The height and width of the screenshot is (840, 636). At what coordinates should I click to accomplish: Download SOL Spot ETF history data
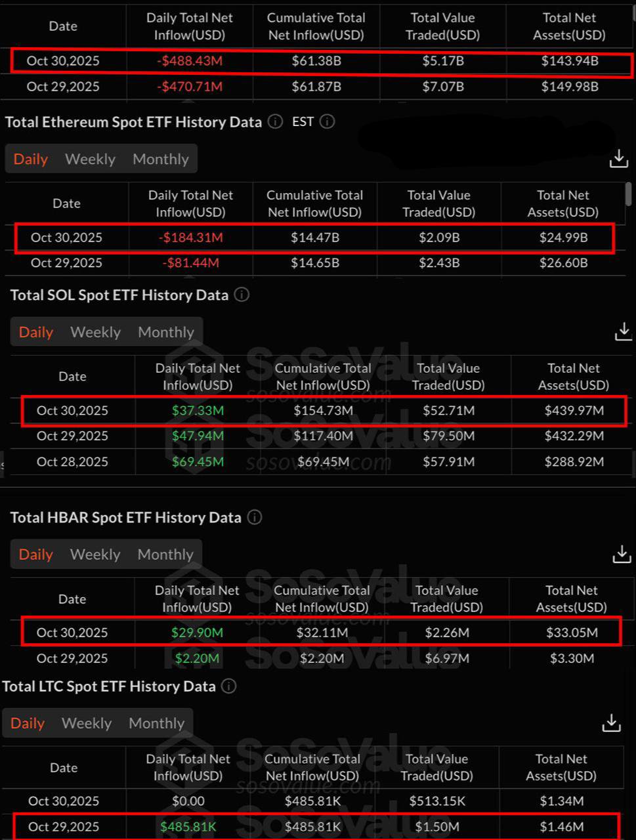pyautogui.click(x=623, y=332)
